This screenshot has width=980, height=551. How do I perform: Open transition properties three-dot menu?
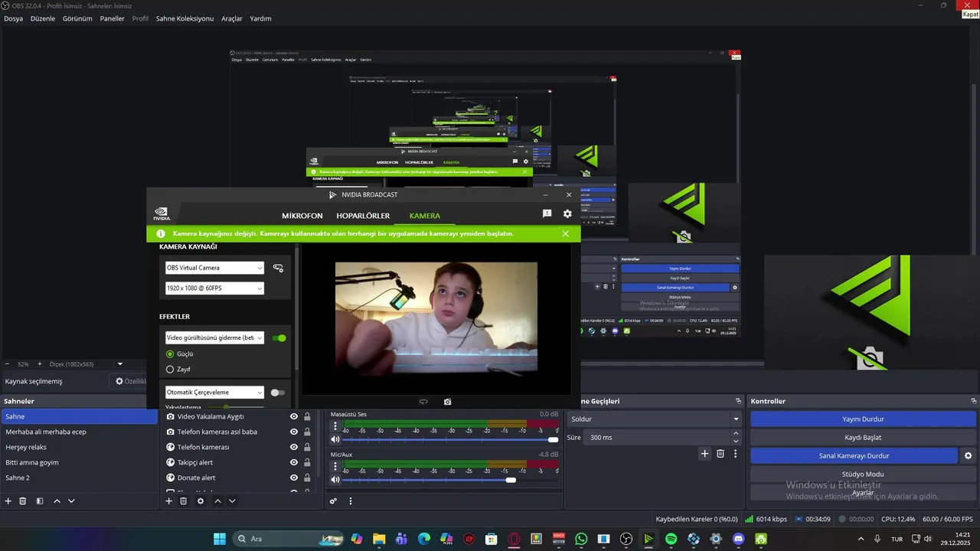click(736, 454)
